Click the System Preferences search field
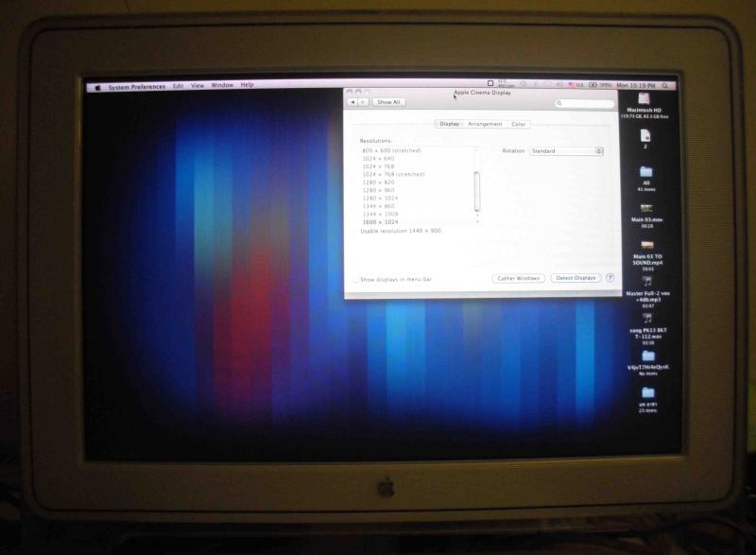This screenshot has width=756, height=555. 584,103
